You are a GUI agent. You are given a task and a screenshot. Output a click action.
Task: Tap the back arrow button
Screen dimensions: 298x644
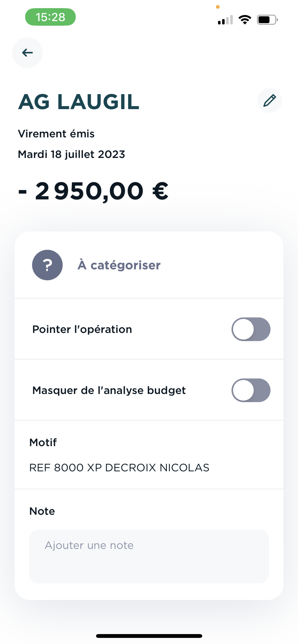pos(28,53)
